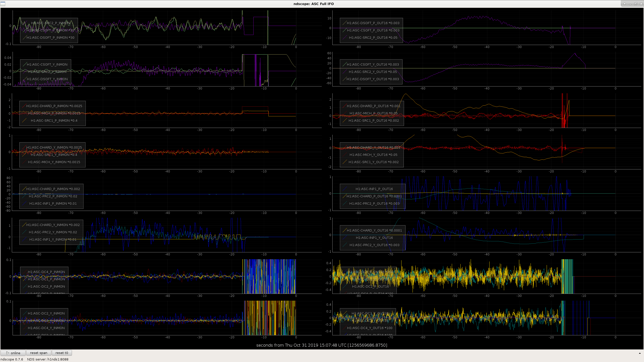Viewport: 644px width, 362px height.
Task: Select legend entry H1:ASC-PRC2_P_OUT16 *0.003
Action: pyautogui.click(x=374, y=204)
